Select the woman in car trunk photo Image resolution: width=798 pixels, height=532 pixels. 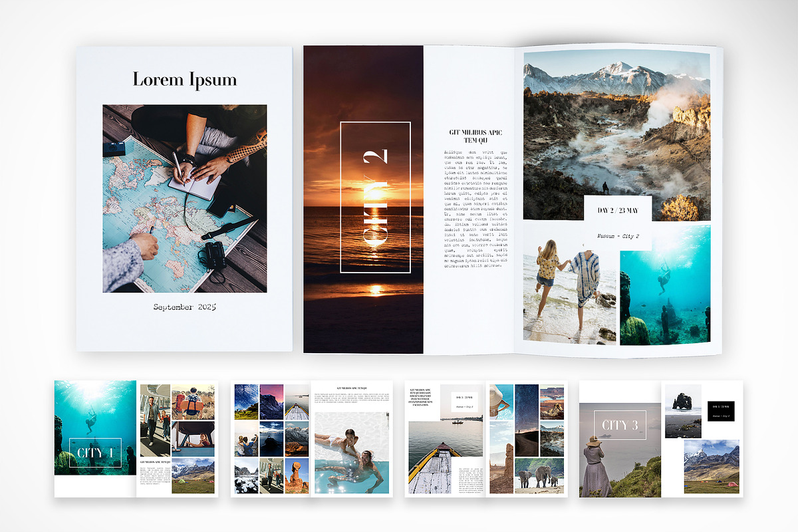coord(193,439)
